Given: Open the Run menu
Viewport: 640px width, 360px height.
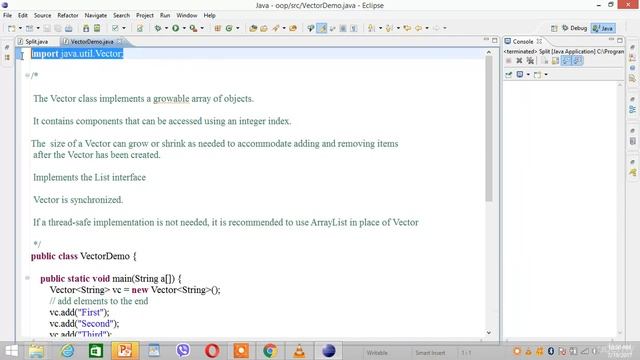Looking at the screenshot, I should pyautogui.click(x=165, y=15).
